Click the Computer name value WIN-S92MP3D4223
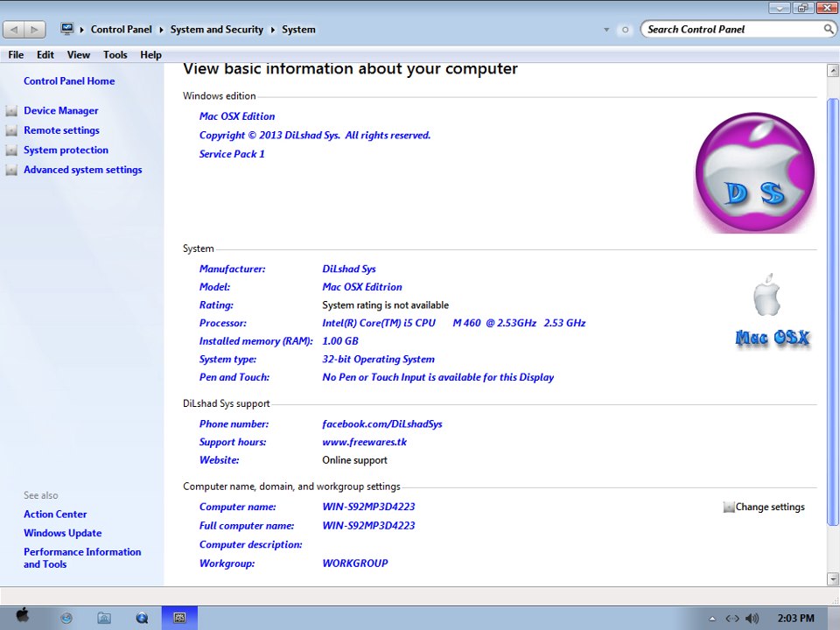Viewport: 840px width, 630px height. click(x=368, y=507)
